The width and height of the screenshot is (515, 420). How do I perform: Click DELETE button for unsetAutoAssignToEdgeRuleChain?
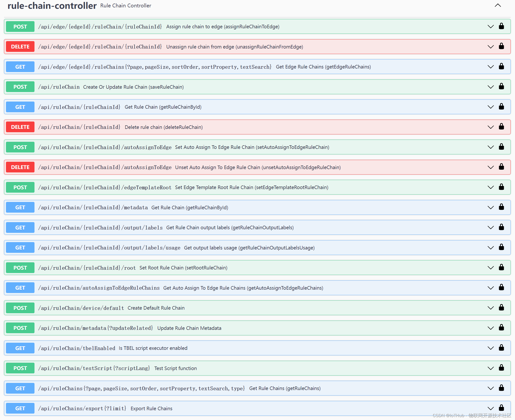(x=20, y=167)
